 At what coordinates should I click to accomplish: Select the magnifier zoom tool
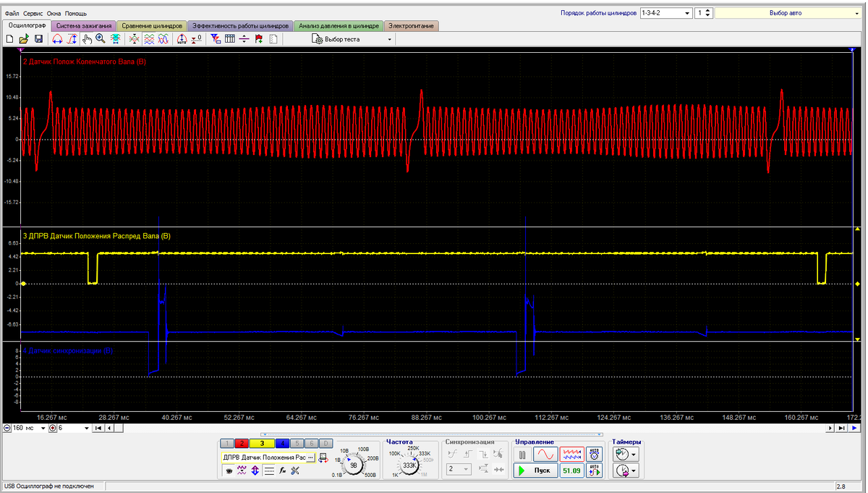pyautogui.click(x=101, y=39)
